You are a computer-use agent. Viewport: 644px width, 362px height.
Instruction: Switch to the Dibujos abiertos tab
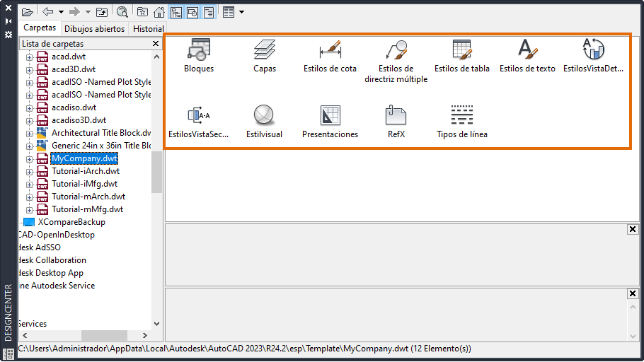pyautogui.click(x=94, y=29)
